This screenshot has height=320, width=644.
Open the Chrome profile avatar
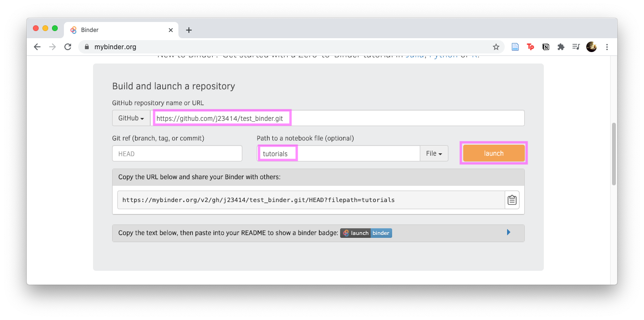pos(592,47)
